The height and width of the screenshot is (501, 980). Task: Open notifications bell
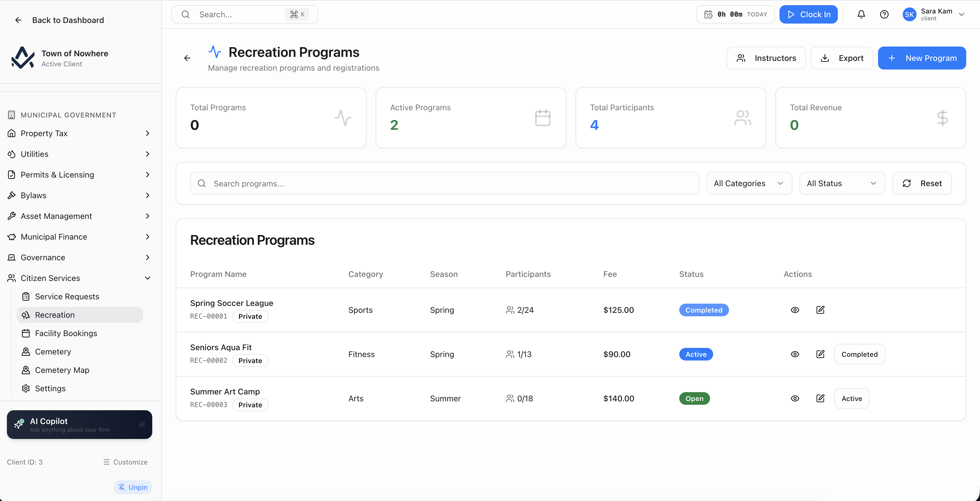tap(861, 14)
